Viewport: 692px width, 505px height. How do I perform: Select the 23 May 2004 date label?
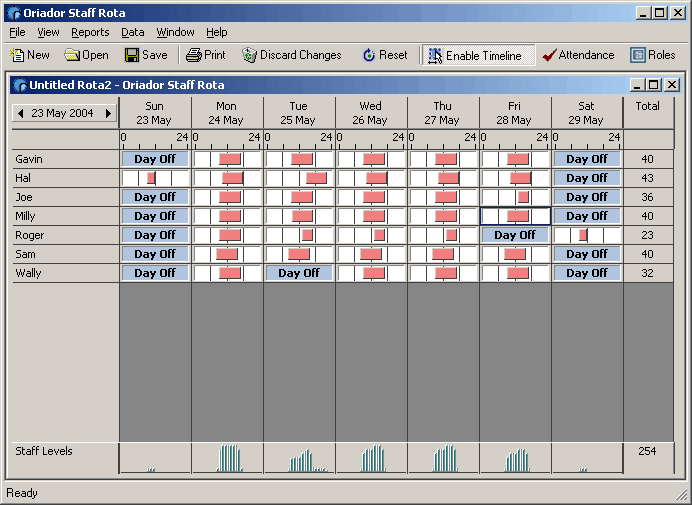point(62,113)
